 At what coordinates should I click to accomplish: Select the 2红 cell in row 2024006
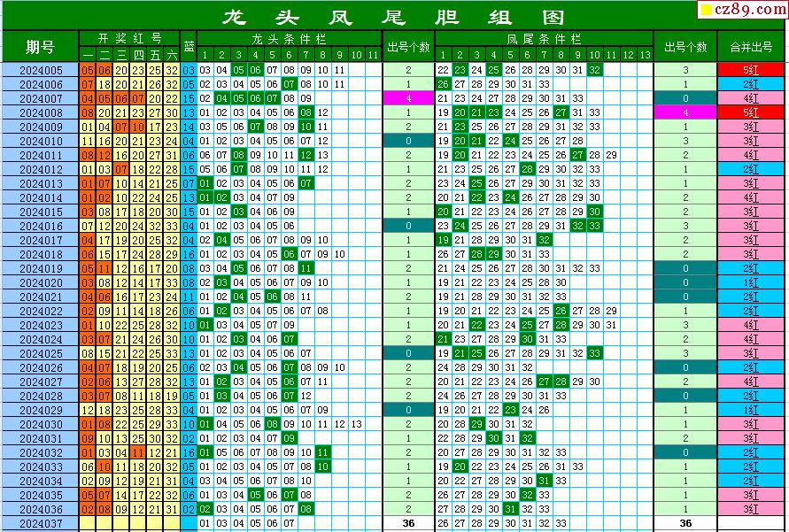[x=751, y=84]
